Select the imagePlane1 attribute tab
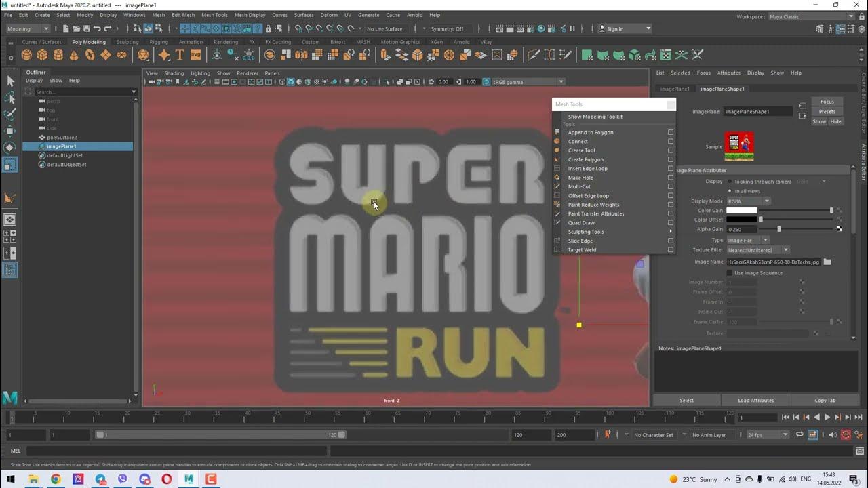This screenshot has height=488, width=868. [x=675, y=89]
